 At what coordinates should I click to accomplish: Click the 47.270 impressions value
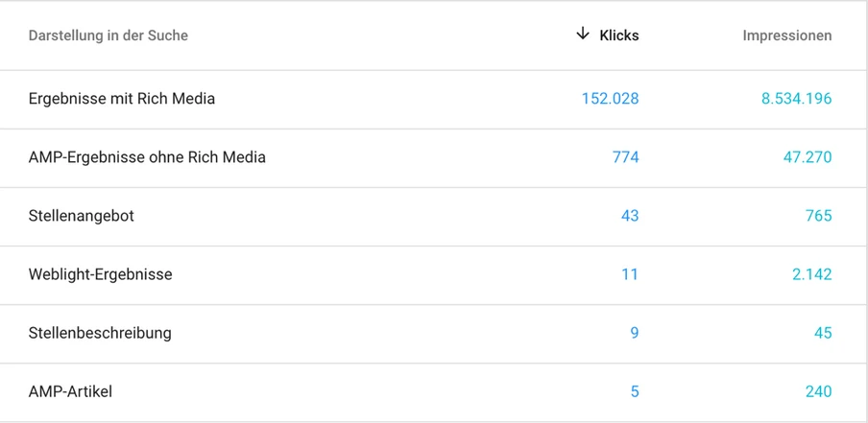[807, 157]
